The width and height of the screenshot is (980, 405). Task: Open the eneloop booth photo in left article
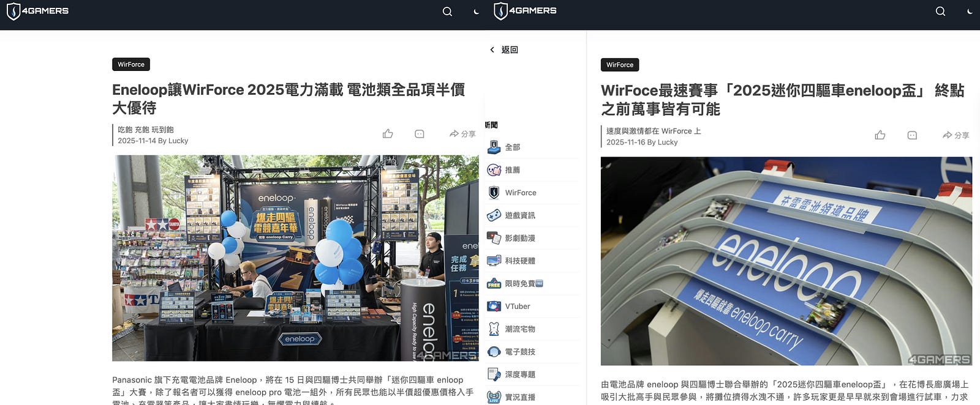295,258
